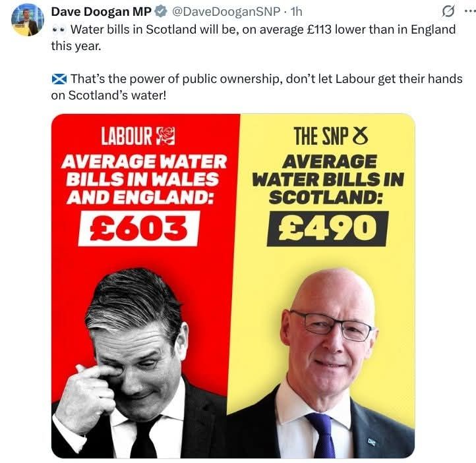Click the Scotland flag lapel pin
The width and height of the screenshot is (476, 463).
(x=372, y=442)
